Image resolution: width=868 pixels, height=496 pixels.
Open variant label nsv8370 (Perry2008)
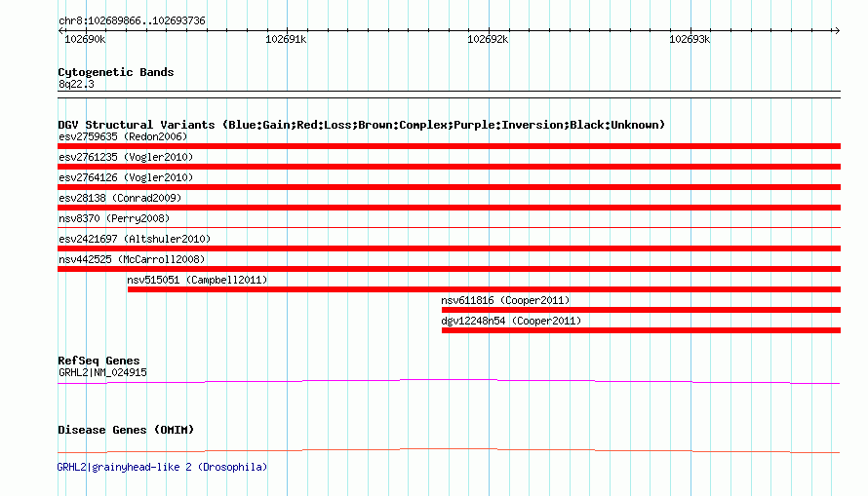tap(114, 218)
